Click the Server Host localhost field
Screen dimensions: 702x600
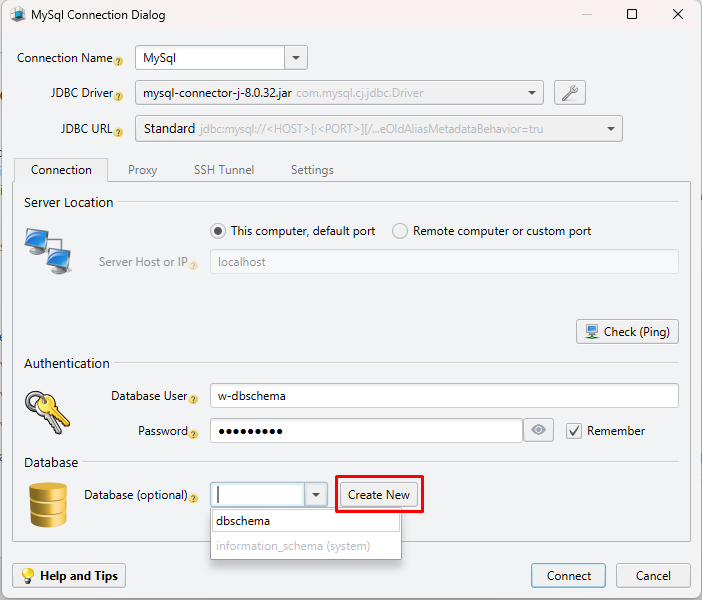pyautogui.click(x=444, y=262)
